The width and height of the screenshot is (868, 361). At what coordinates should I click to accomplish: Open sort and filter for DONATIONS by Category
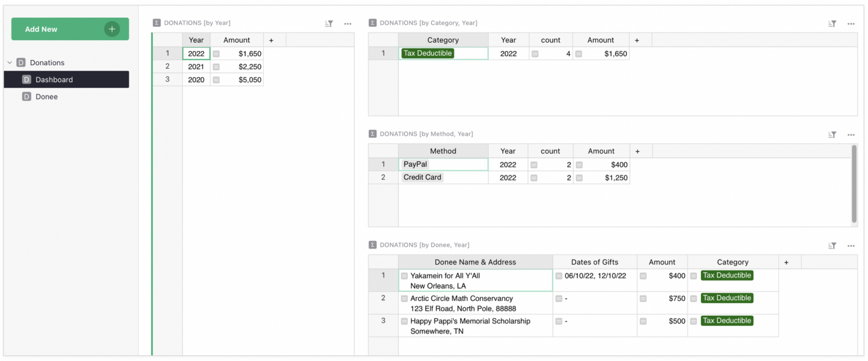point(832,24)
